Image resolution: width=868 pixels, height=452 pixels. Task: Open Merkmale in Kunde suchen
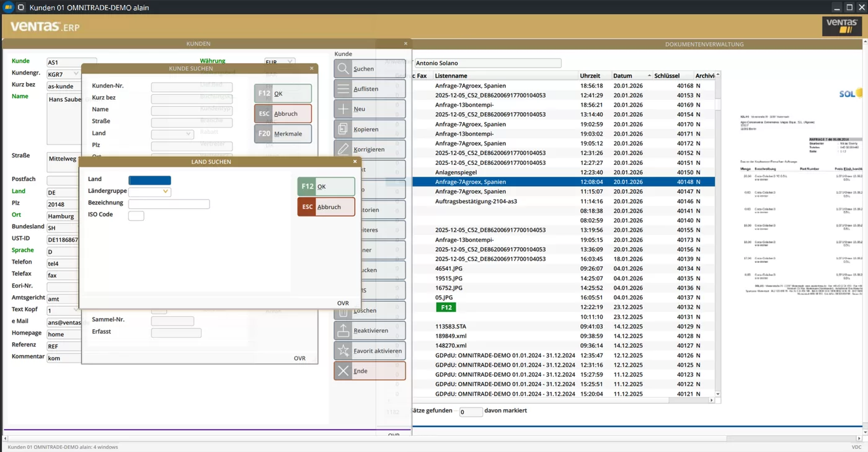(x=283, y=134)
